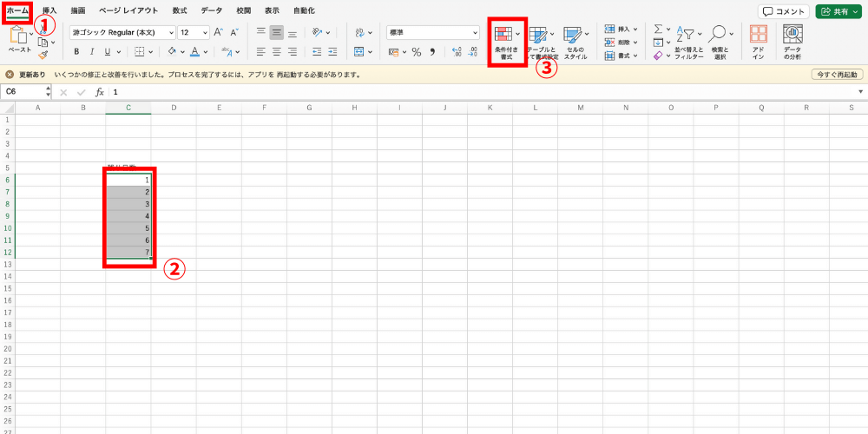Click the 共有 (Share) button

838,11
